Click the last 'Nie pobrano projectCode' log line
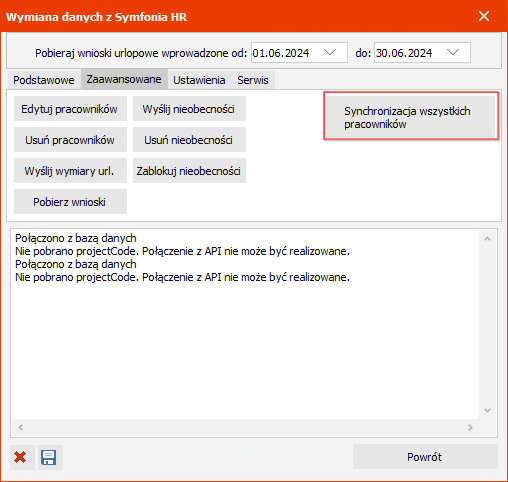Screen dimensions: 508x482 [x=182, y=277]
